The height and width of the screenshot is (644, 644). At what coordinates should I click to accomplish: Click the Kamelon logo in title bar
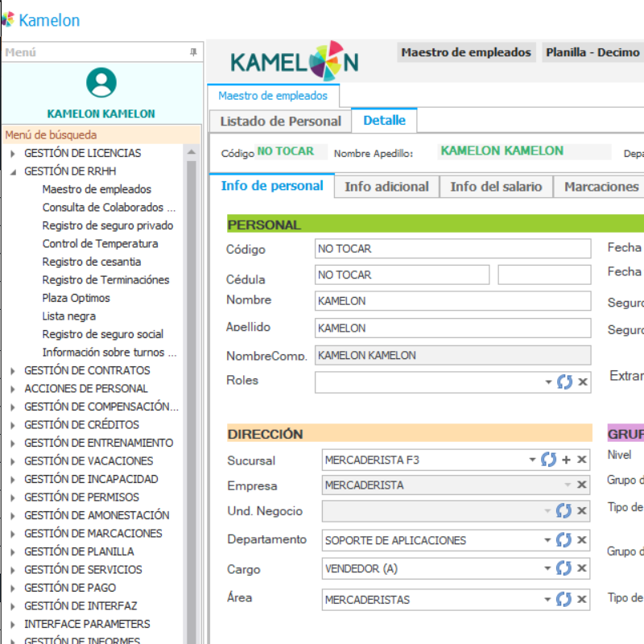point(8,19)
